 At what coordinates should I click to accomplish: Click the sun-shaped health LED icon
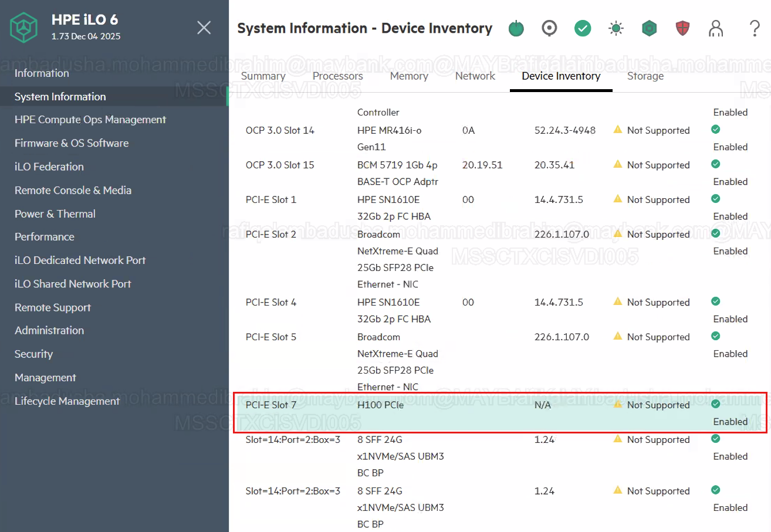(x=616, y=28)
